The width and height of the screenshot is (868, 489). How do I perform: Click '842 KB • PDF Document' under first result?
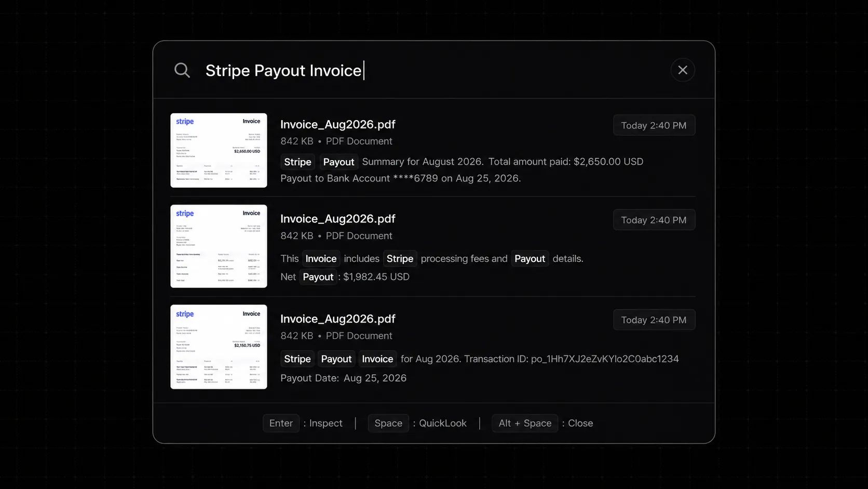(336, 141)
